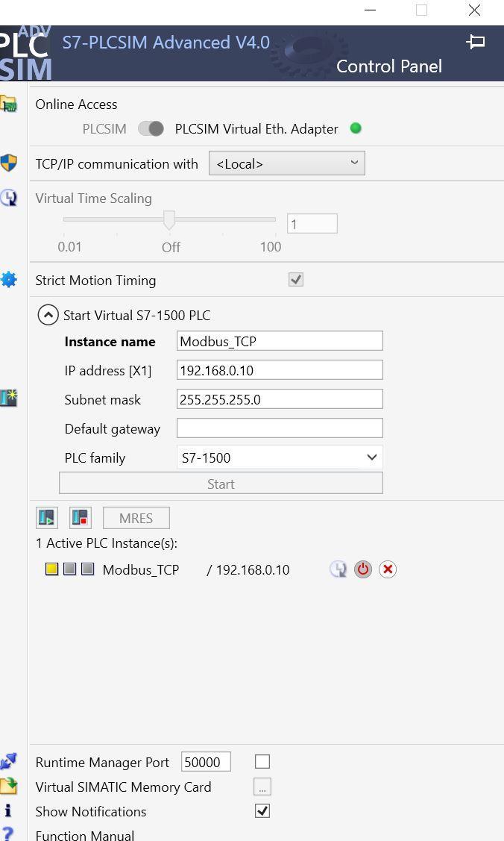The image size is (504, 841).
Task: Stop all PLC instances toolbar icon
Action: [81, 518]
